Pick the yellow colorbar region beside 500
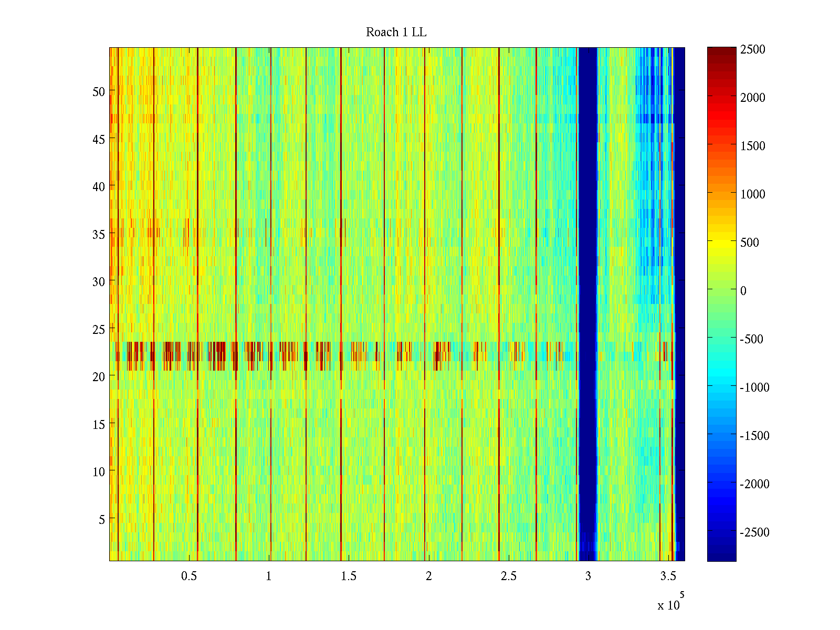The image size is (840, 630). (x=721, y=243)
